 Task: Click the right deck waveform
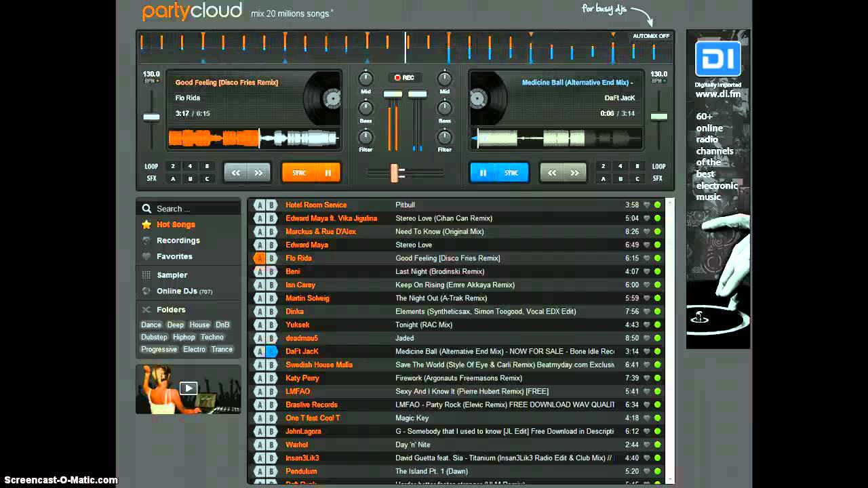(557, 139)
